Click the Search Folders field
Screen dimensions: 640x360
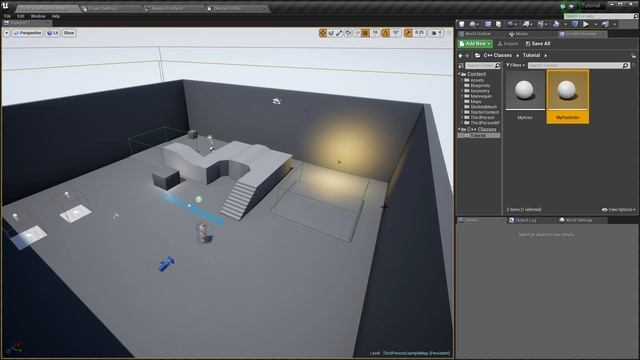pos(483,66)
